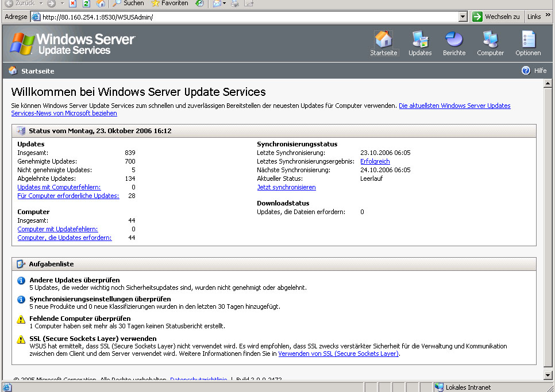Click the Abgelehnte Updates value 134
555x392 pixels.
(x=130, y=178)
